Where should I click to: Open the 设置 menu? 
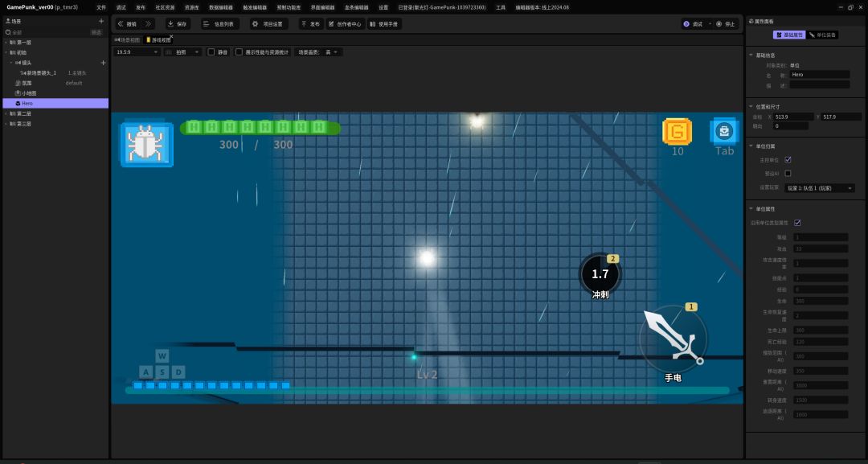pos(383,8)
